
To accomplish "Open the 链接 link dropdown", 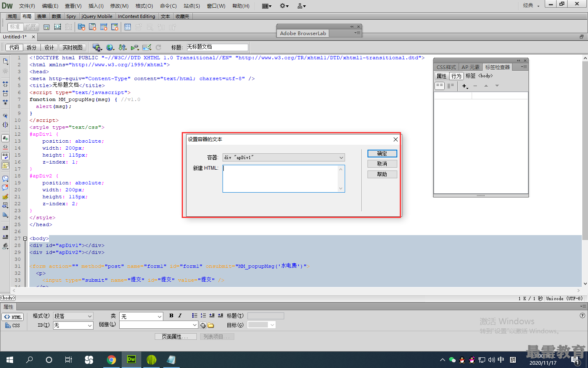I will coord(159,325).
